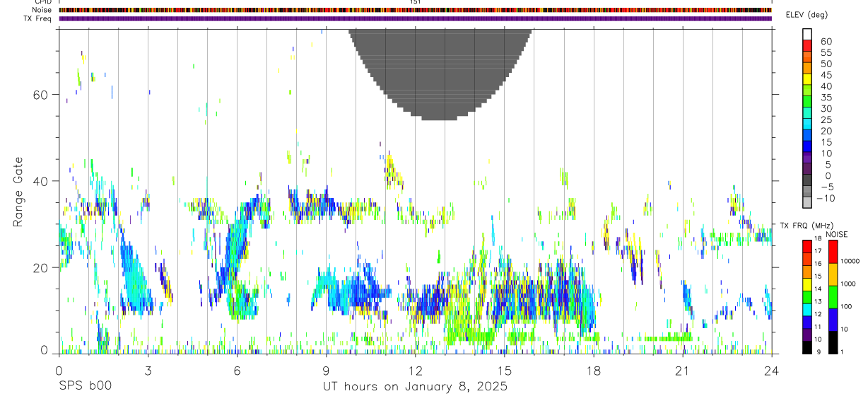Click the 18 tick on the UT hours axis

pyautogui.click(x=593, y=371)
